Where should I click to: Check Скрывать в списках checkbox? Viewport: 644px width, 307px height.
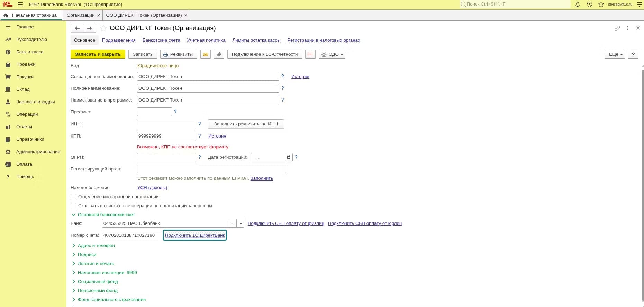73,206
